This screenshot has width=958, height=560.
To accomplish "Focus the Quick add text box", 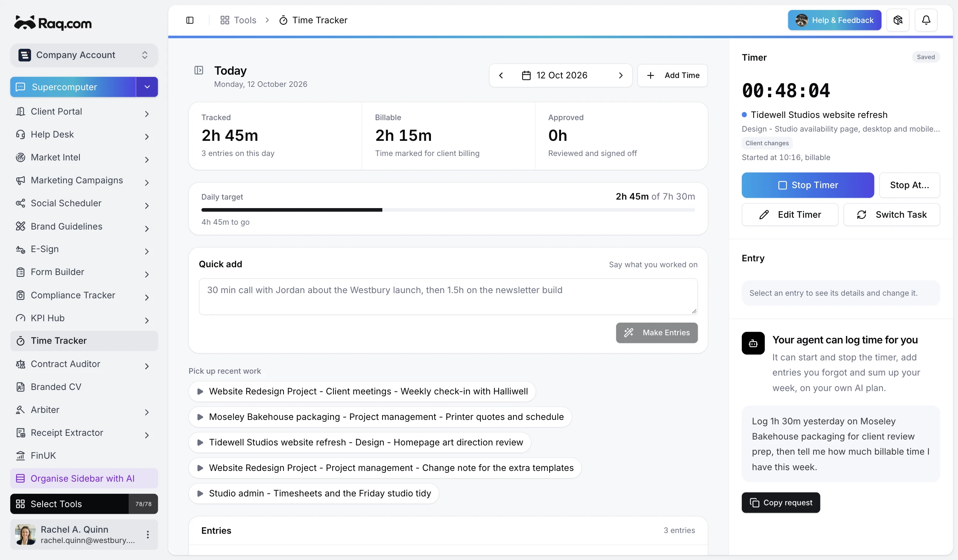I will 448,296.
